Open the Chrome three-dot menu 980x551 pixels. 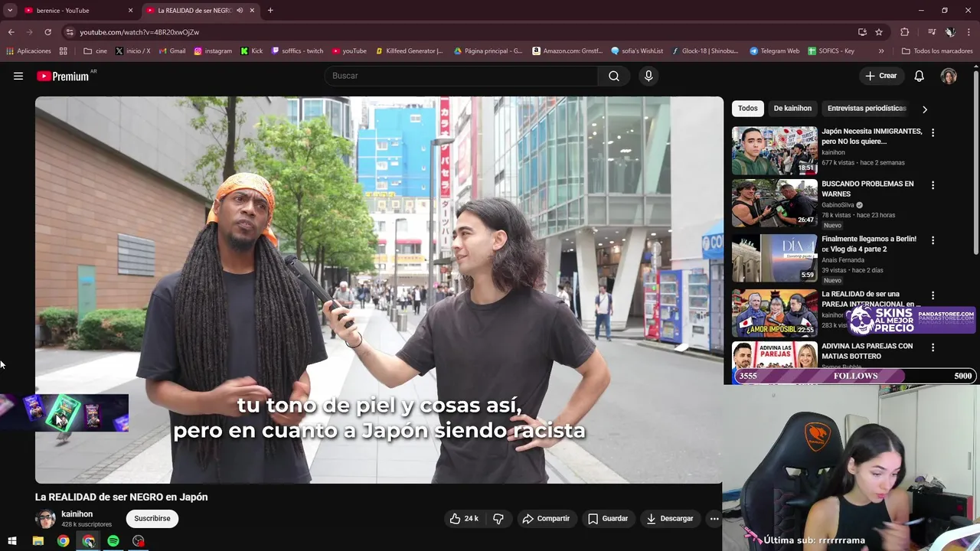969,32
